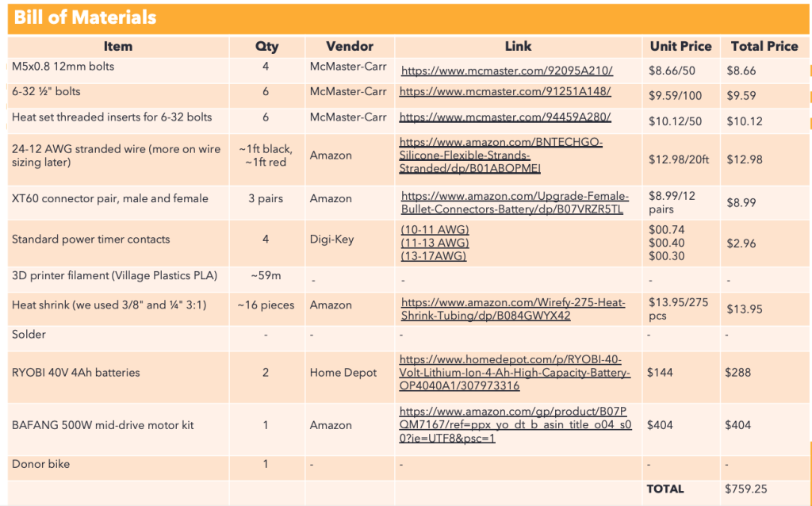Open the Amazon Wirefy heat shrink tubing link
The width and height of the screenshot is (812, 506).
point(513,309)
